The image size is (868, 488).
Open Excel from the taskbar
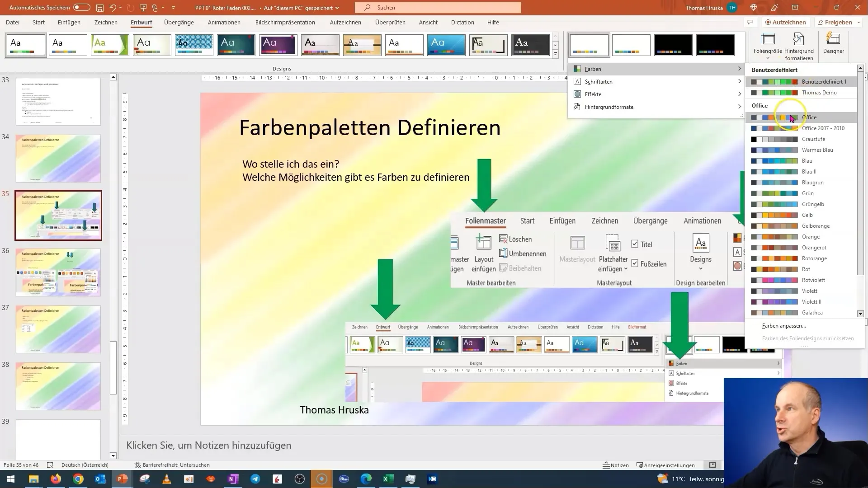(x=388, y=479)
